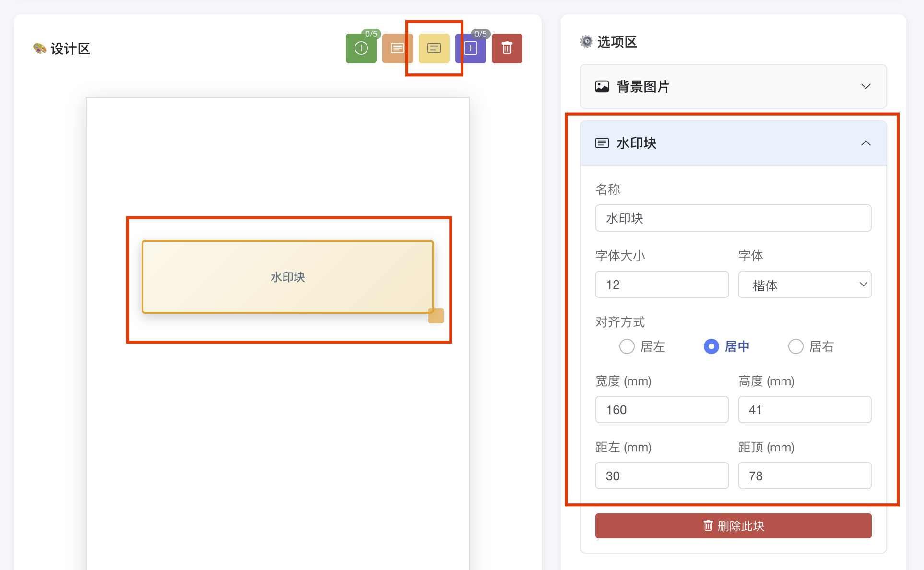The image size is (924, 570).
Task: Click the red trash toolbar button
Action: point(507,48)
